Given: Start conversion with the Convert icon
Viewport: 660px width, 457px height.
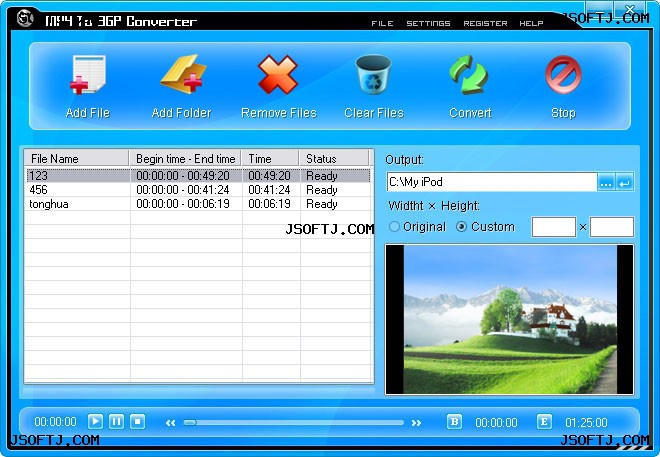Looking at the screenshot, I should (468, 74).
